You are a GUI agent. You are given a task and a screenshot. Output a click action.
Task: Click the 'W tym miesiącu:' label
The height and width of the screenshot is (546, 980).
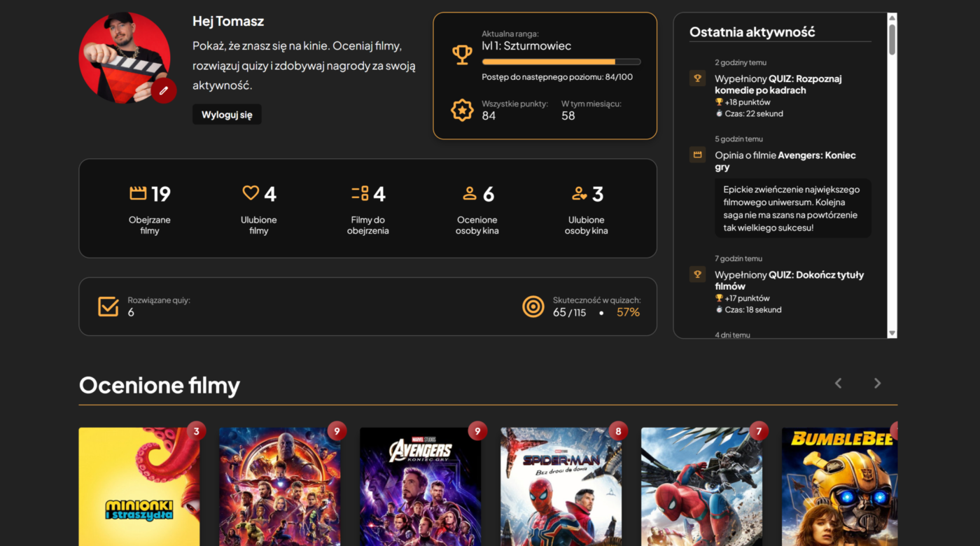coord(591,104)
